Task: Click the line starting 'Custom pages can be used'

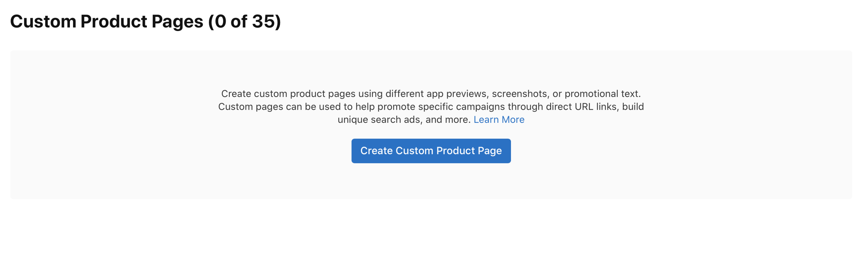Action: pyautogui.click(x=431, y=107)
